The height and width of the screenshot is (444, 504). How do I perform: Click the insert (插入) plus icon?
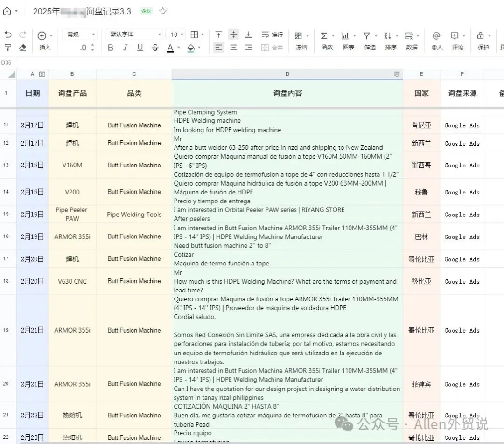(x=42, y=35)
